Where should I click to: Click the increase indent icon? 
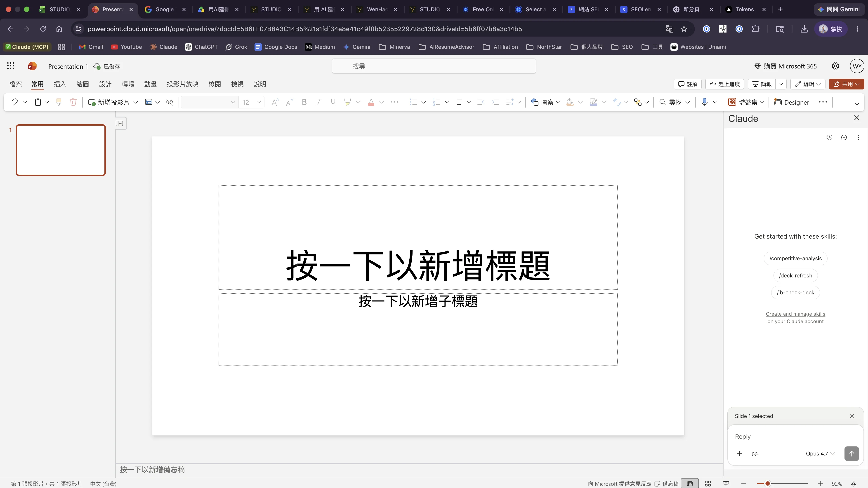pos(496,102)
